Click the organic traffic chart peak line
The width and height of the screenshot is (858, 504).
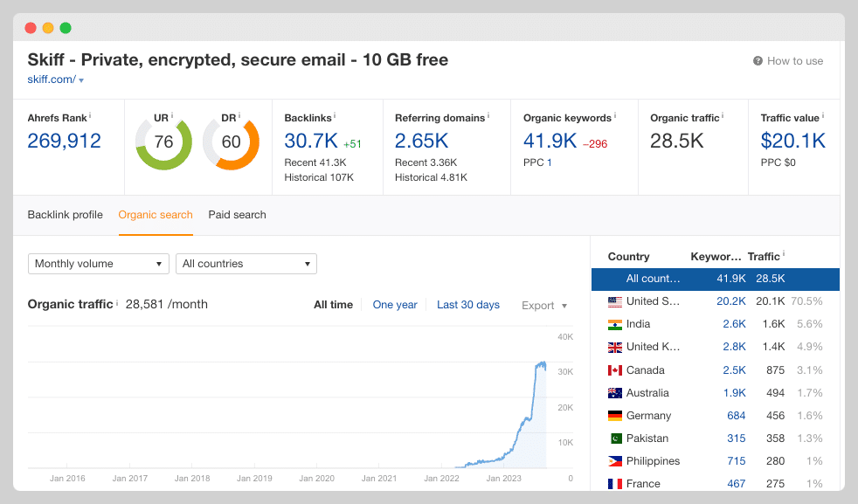coord(541,364)
